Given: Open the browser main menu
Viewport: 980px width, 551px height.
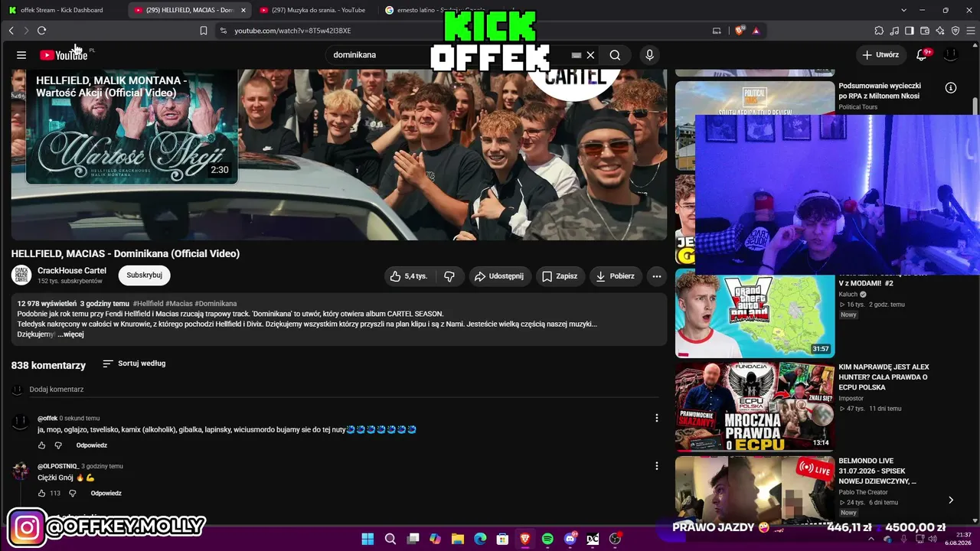Looking at the screenshot, I should (x=971, y=31).
